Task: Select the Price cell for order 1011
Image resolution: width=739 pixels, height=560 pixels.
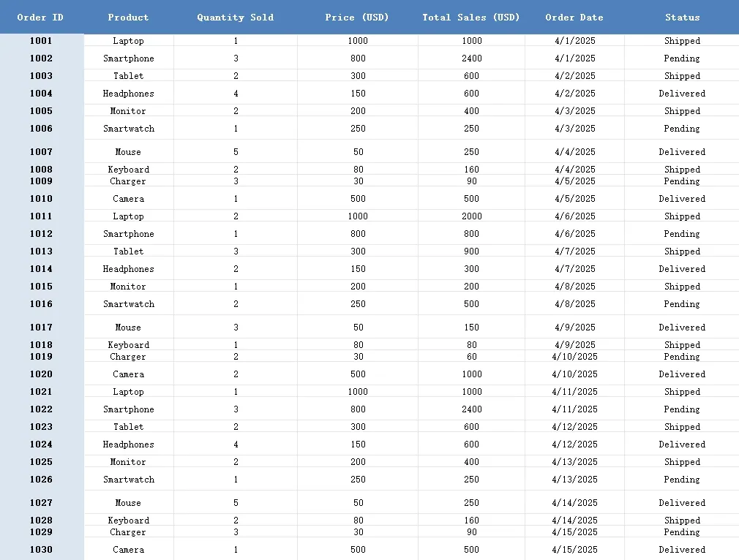Action: click(x=358, y=216)
